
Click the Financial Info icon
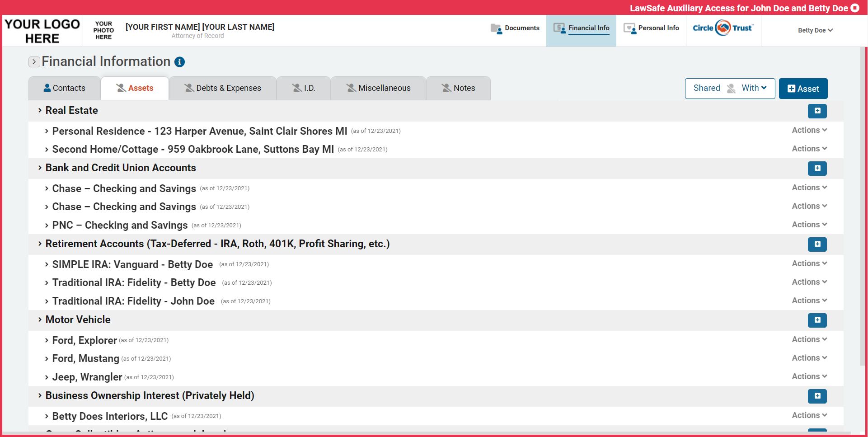point(560,28)
